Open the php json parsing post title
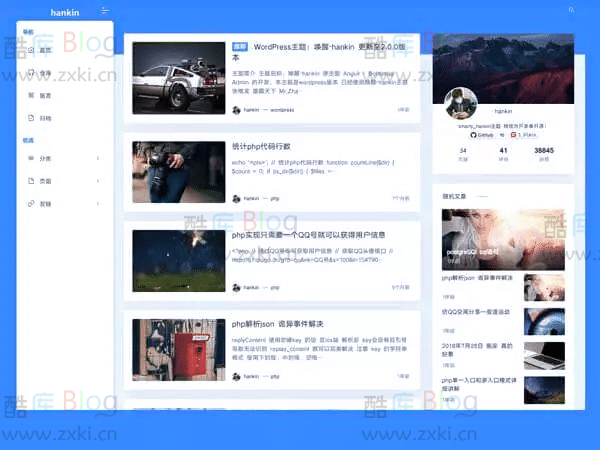600x450 pixels. 277,324
